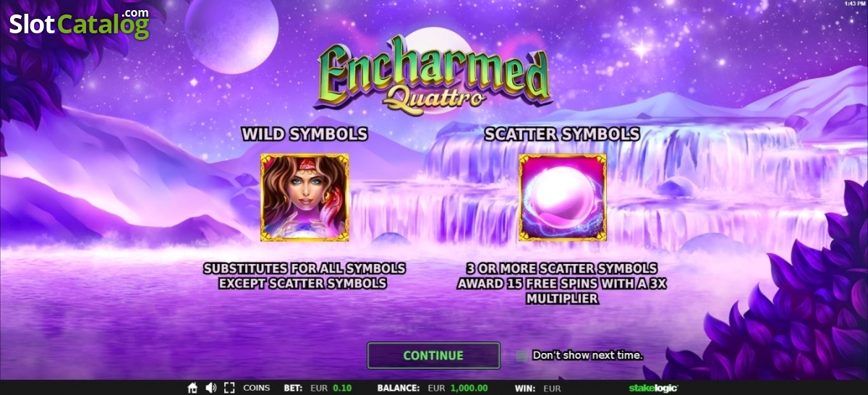The width and height of the screenshot is (868, 395).
Task: Check the 'Don't show next time' box
Action: 522,355
